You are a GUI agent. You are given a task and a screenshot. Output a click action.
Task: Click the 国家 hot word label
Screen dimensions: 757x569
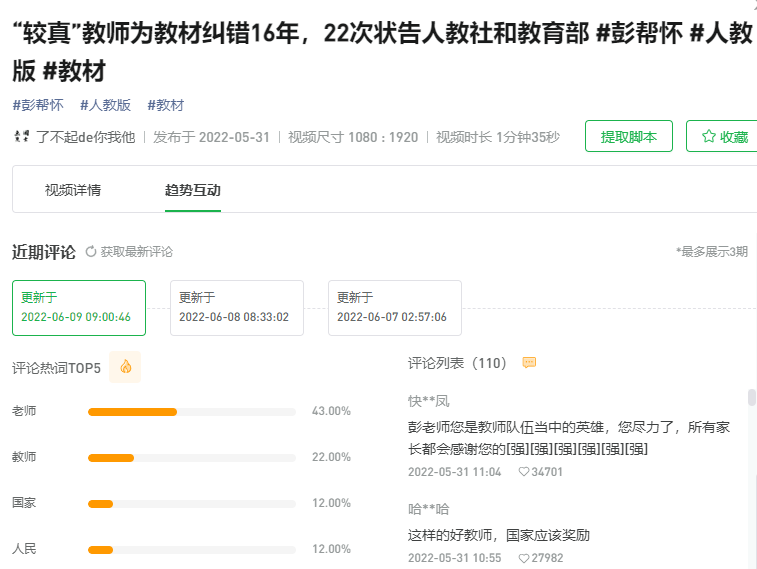(24, 503)
